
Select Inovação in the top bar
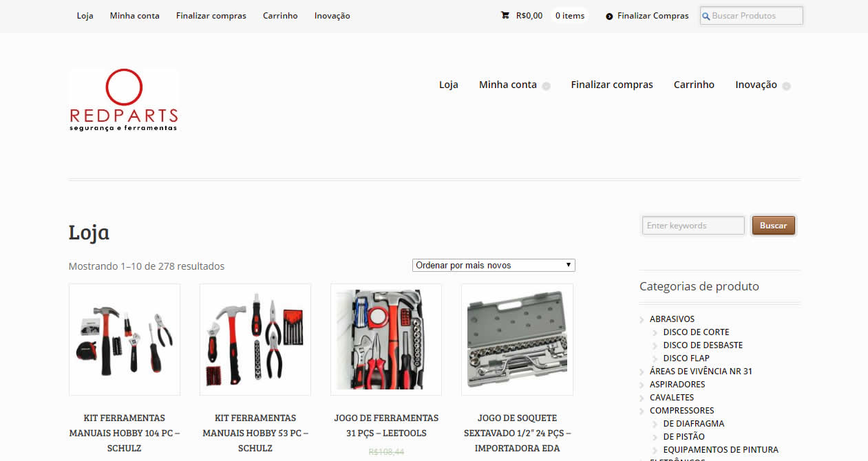pyautogui.click(x=332, y=16)
